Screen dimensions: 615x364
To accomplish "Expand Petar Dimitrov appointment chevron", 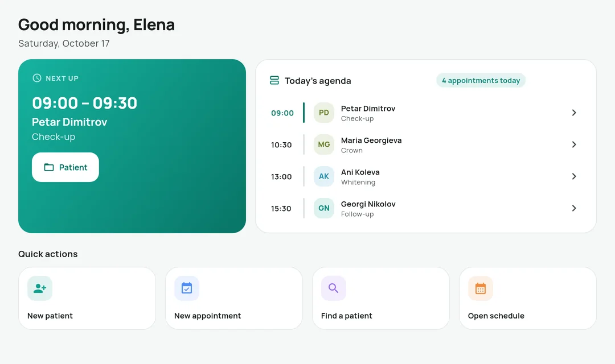I will pos(574,113).
